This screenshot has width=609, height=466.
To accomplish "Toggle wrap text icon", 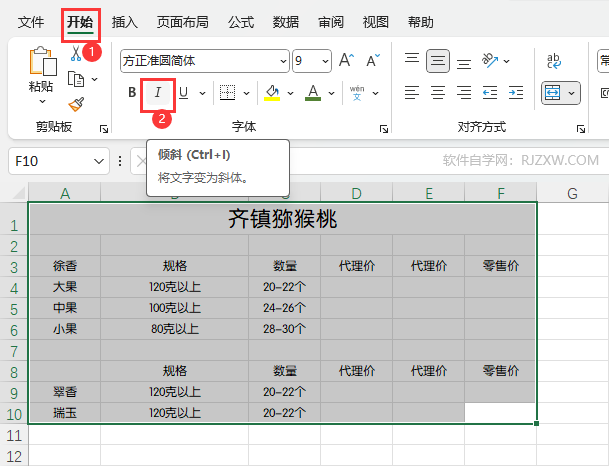I will [553, 61].
